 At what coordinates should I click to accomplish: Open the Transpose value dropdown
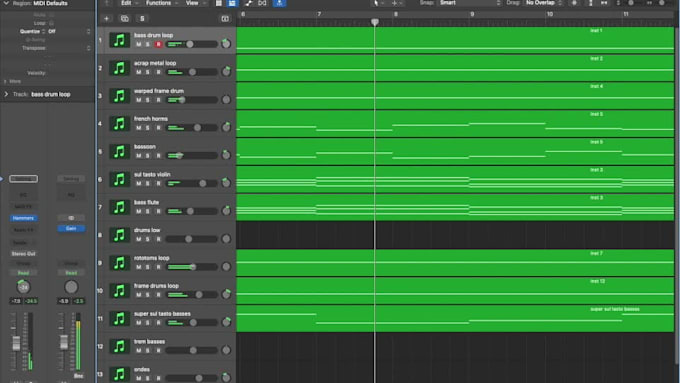[69, 48]
